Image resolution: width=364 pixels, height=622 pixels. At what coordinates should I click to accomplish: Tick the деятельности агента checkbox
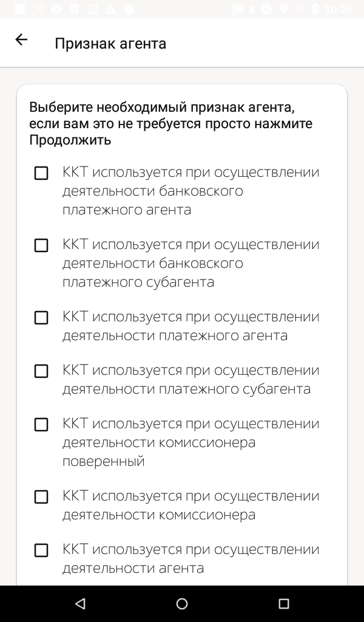click(x=41, y=550)
